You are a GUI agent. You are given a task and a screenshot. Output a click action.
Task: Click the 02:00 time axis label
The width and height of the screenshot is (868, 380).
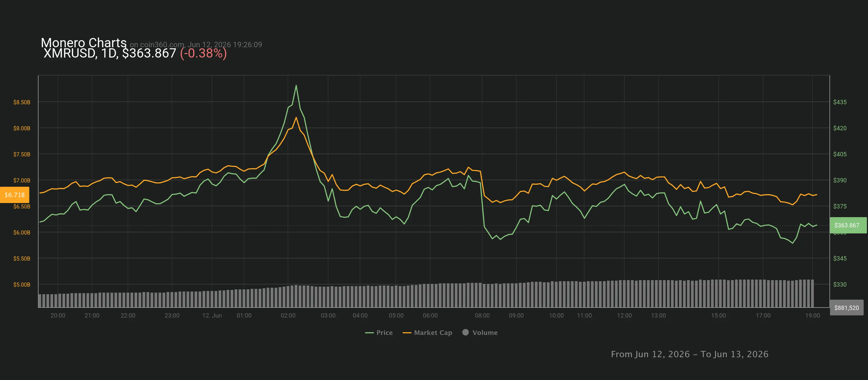coord(288,315)
